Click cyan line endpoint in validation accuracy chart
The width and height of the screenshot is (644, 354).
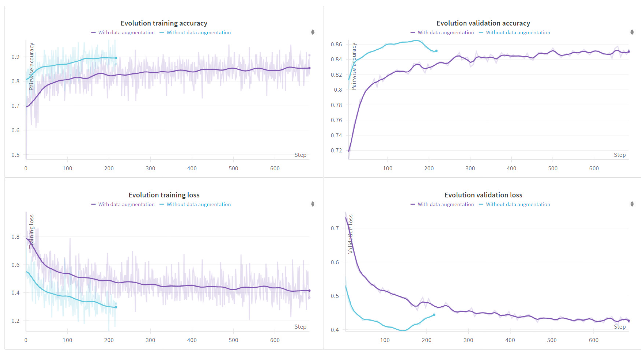(x=436, y=51)
